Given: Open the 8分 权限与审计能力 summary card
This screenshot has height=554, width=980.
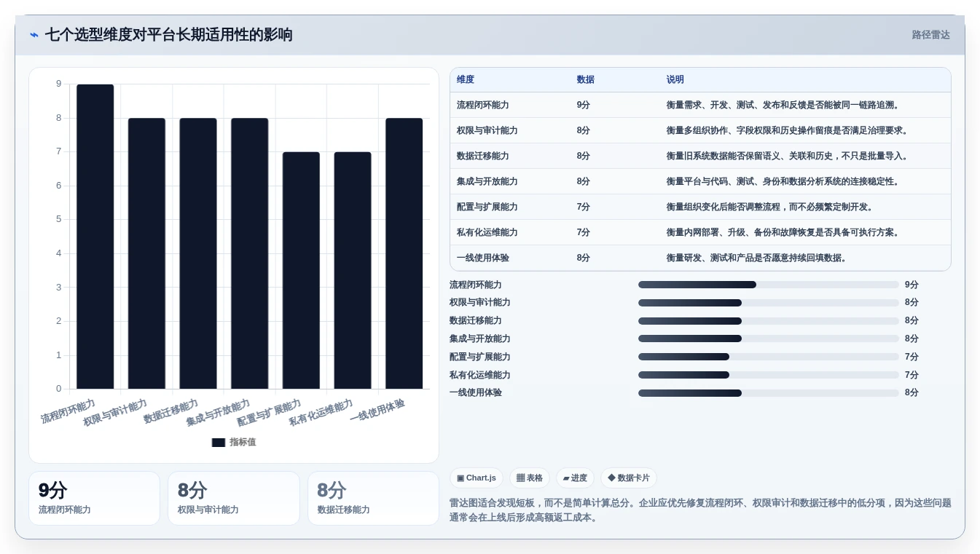Looking at the screenshot, I should click(x=234, y=498).
